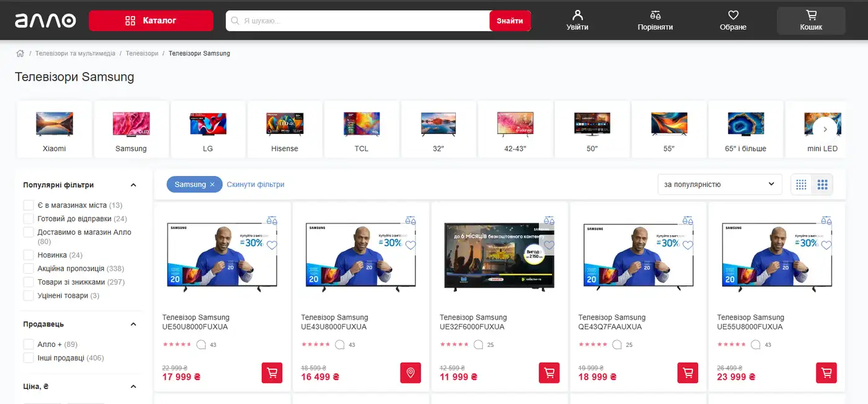This screenshot has width=868, height=404.
Task: Go to home via breadcrumb house icon
Action: (x=20, y=53)
